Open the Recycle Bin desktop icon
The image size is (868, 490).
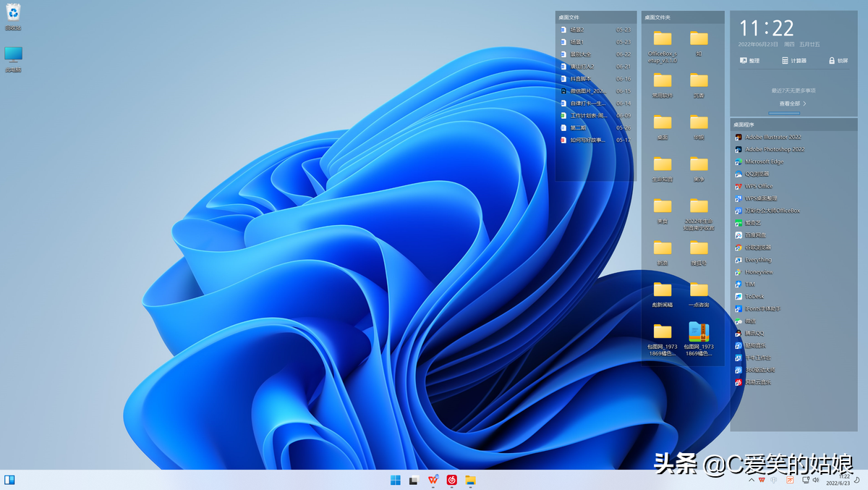[13, 17]
